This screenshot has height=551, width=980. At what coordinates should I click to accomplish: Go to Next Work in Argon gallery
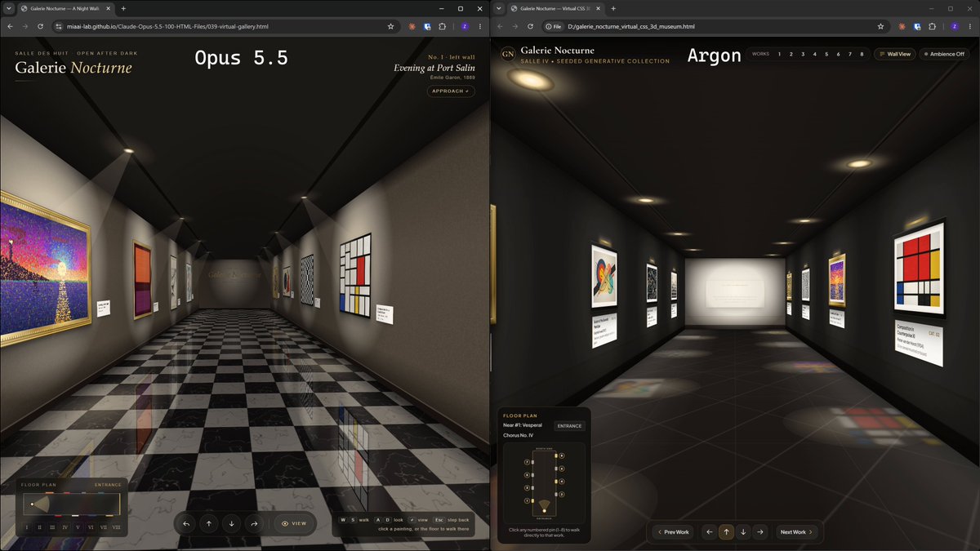point(797,532)
